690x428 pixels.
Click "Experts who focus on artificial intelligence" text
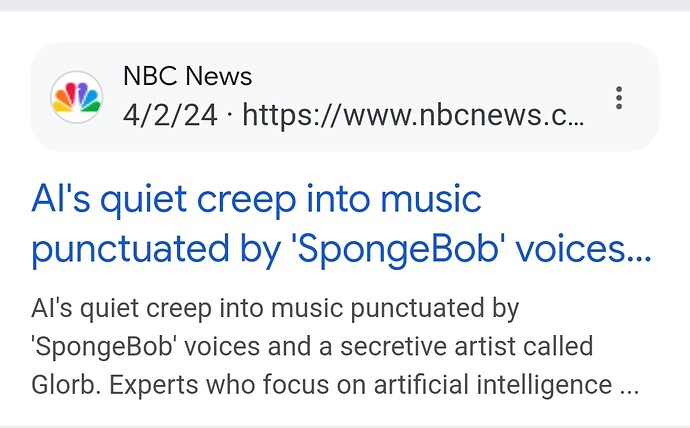tap(360, 385)
